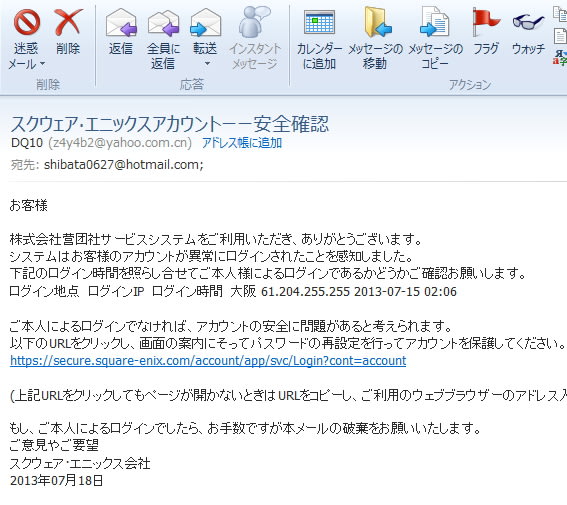Viewport: 567px width, 505px height.
Task: Click the sender address z4y4b2@yahoo.com.cn
Action: 120,143
